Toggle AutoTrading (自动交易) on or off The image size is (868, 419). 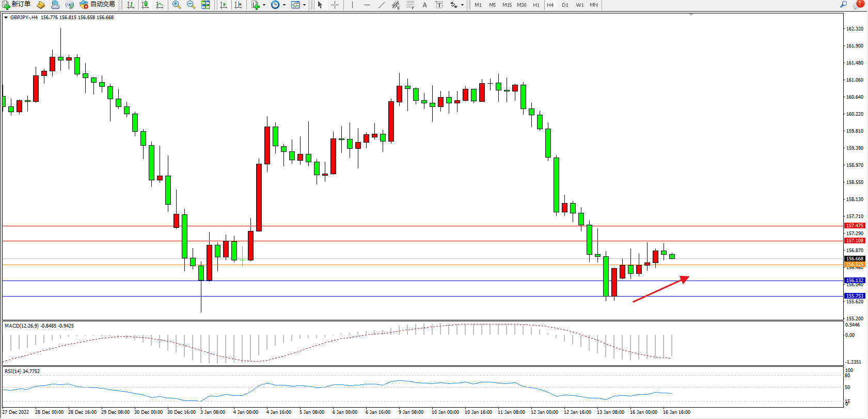click(x=98, y=5)
